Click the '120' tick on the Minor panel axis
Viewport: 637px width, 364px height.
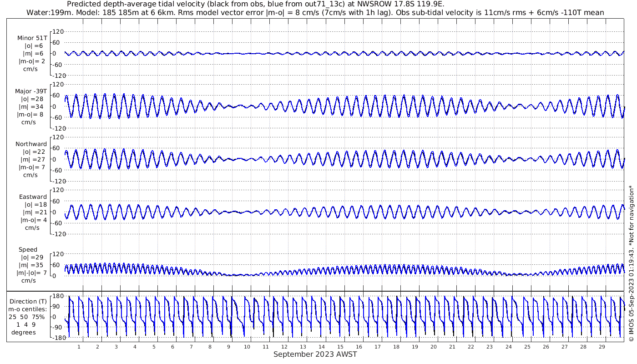tap(58, 31)
